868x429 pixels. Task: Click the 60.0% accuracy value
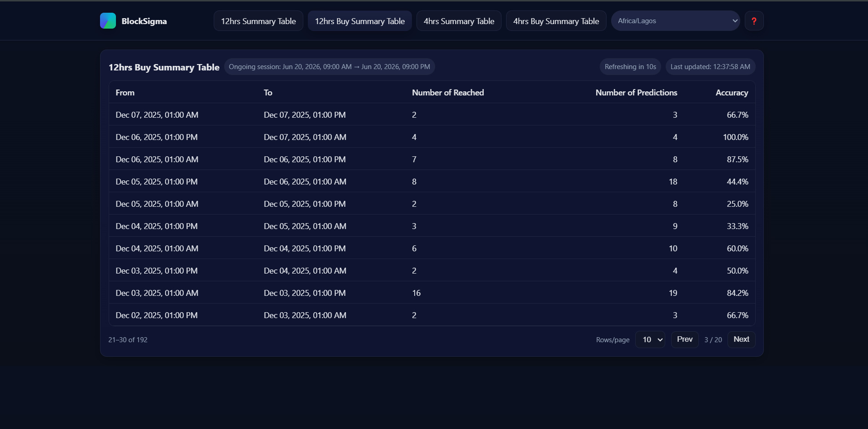737,249
